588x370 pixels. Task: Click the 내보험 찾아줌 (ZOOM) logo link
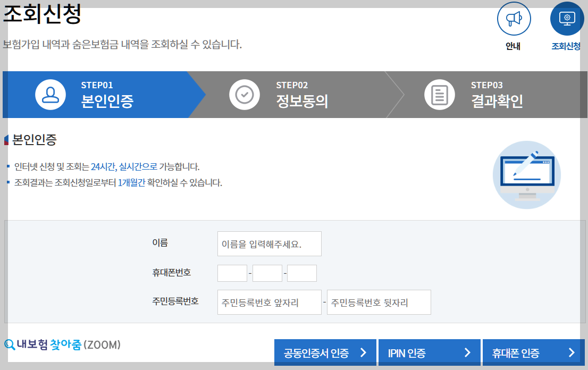click(61, 344)
